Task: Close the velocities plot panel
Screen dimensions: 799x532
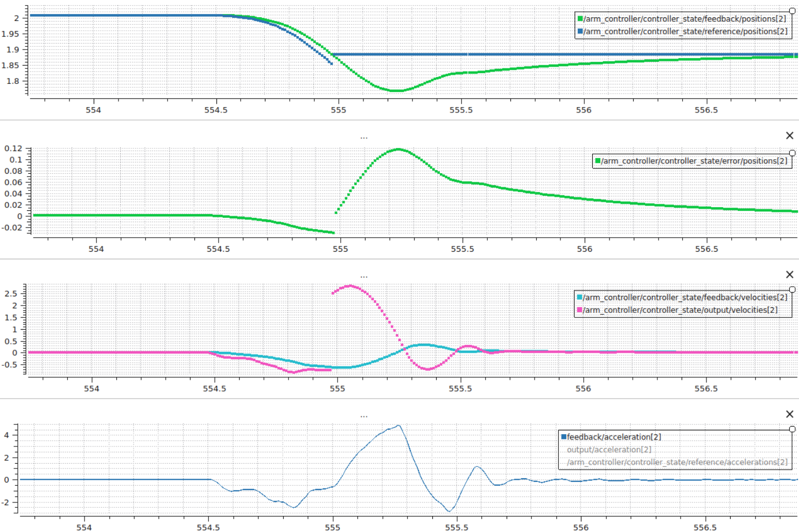Action: 789,275
